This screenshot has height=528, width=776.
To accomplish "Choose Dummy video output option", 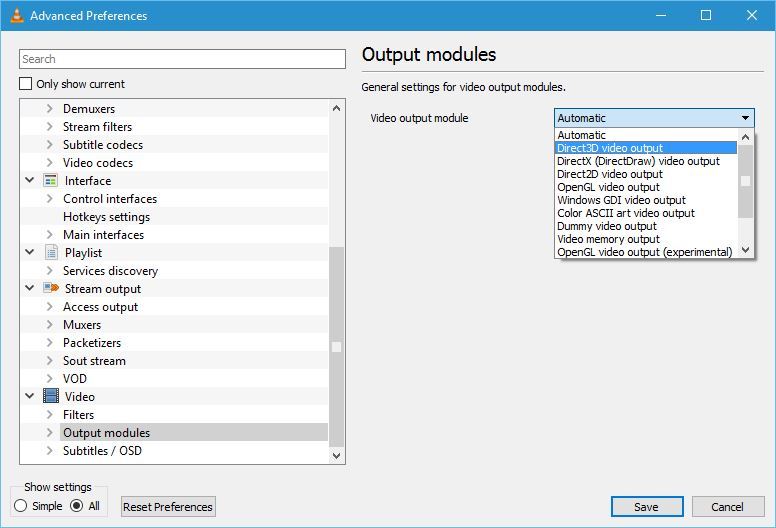I will (x=646, y=226).
